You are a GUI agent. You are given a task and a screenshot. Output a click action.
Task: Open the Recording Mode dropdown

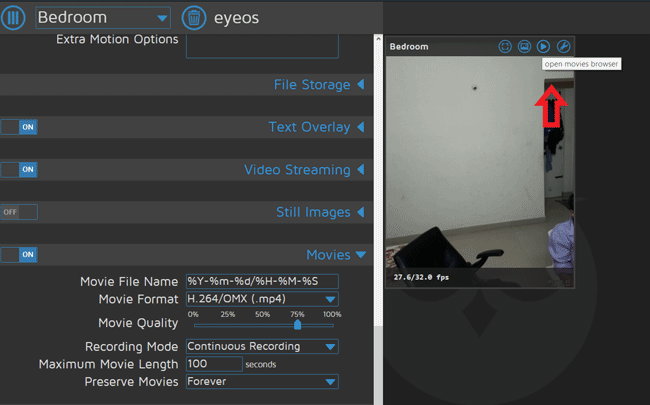tap(262, 347)
